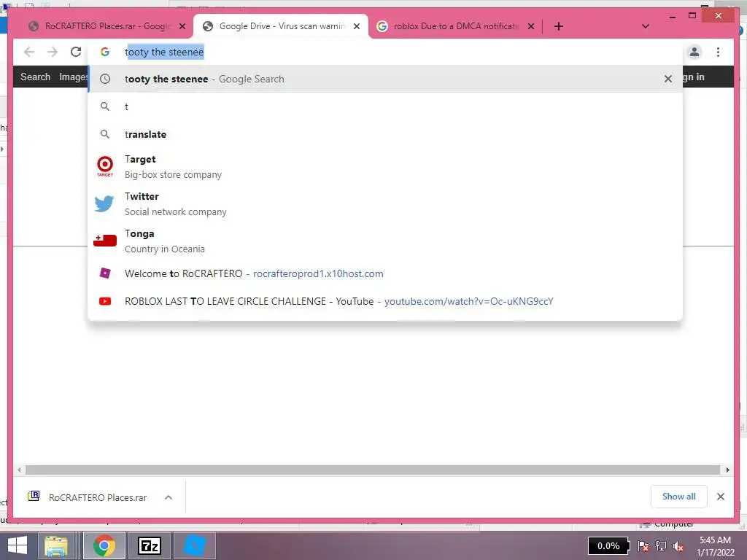Screen dimensions: 747x560
Task: Expand download options chevron for RoCRAFTERO Places.rar
Action: [169, 497]
